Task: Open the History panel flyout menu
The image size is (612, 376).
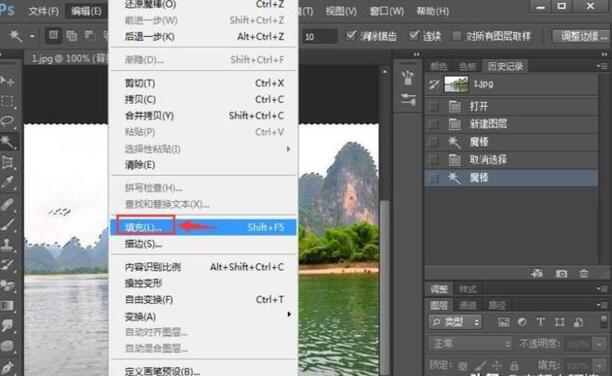Action: click(602, 66)
